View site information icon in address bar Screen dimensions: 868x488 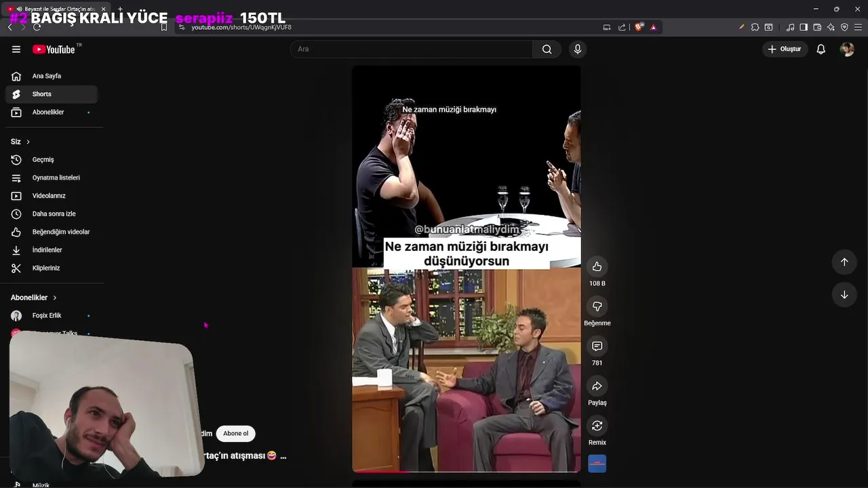(182, 27)
